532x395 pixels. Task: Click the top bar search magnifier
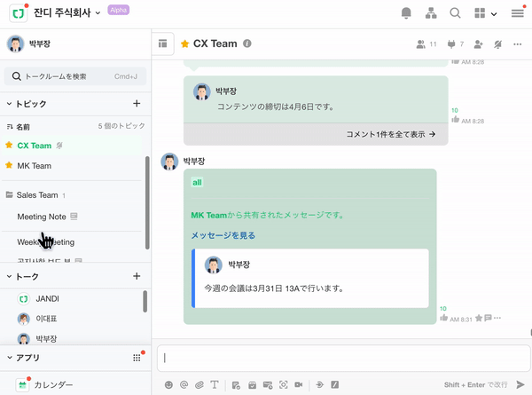point(455,13)
